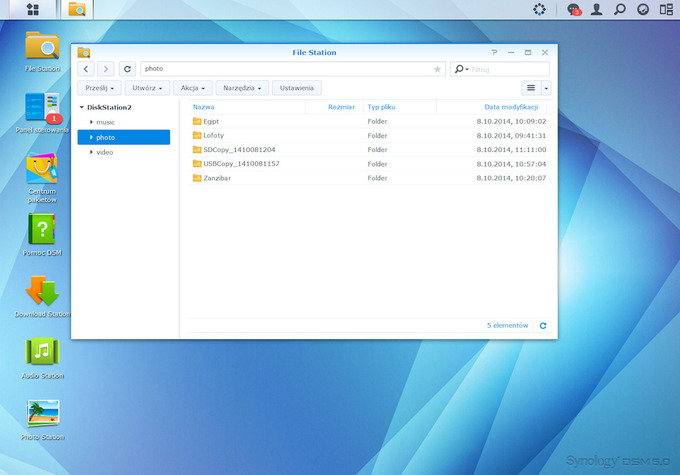Open the user account options icon
This screenshot has width=680, height=475.
coord(597,9)
